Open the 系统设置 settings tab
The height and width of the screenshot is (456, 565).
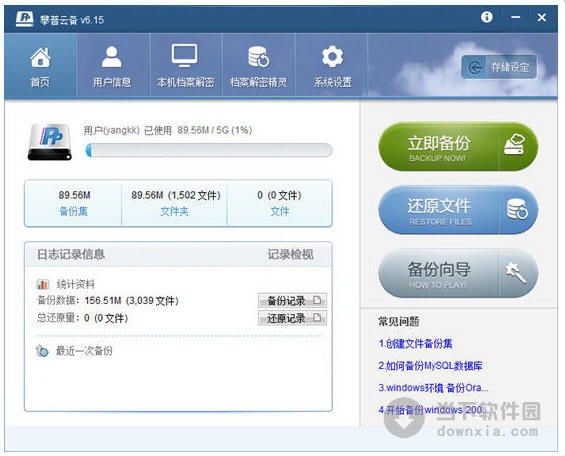pyautogui.click(x=332, y=65)
